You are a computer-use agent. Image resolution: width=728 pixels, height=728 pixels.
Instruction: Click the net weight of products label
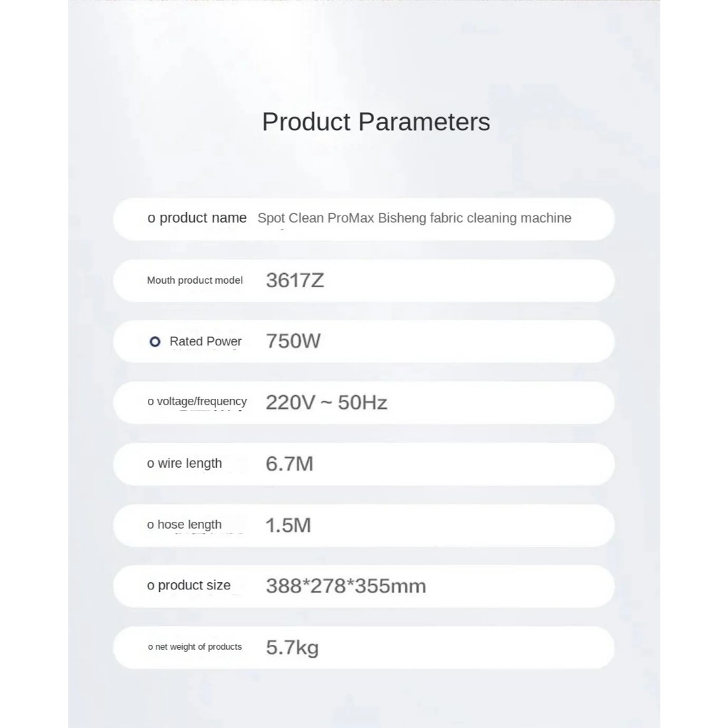coord(198,647)
